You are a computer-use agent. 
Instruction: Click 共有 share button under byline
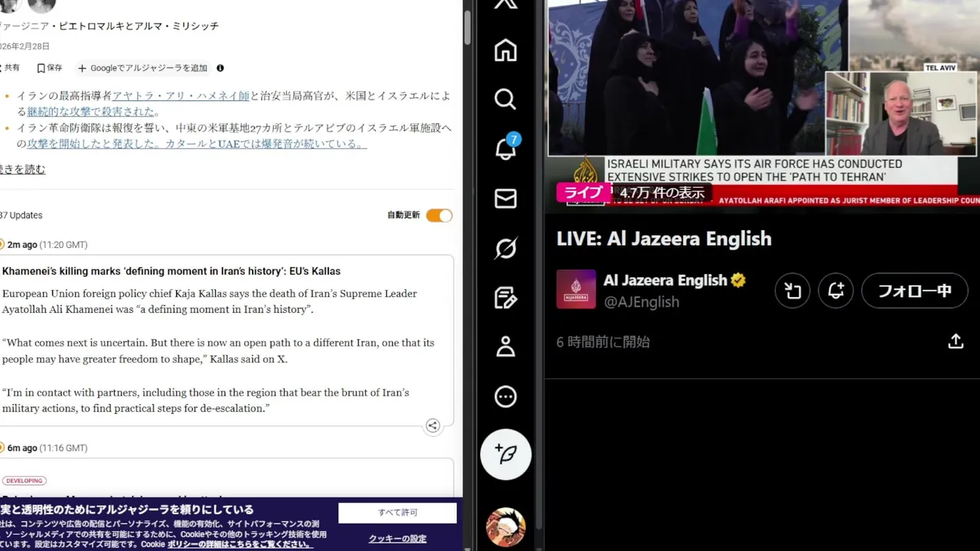(x=10, y=68)
